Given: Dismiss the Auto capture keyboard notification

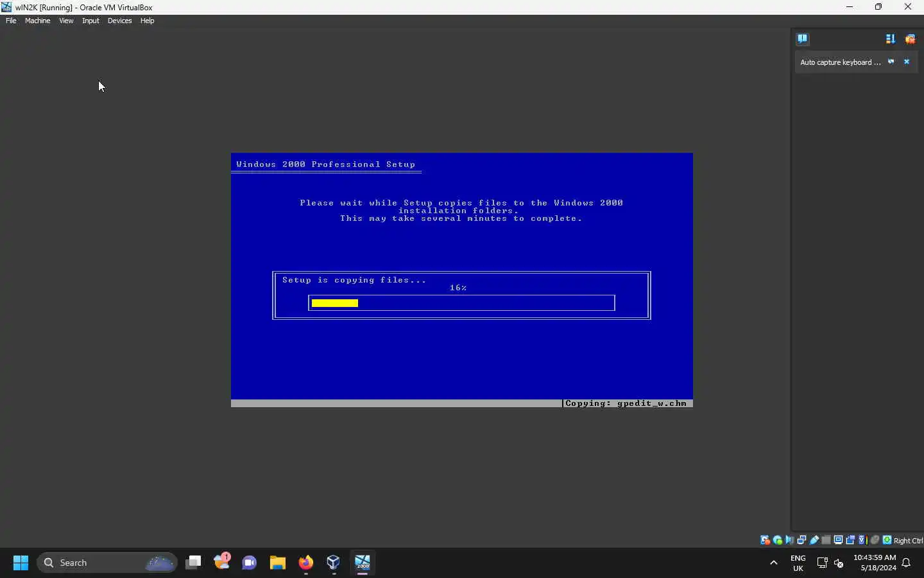Looking at the screenshot, I should [907, 62].
